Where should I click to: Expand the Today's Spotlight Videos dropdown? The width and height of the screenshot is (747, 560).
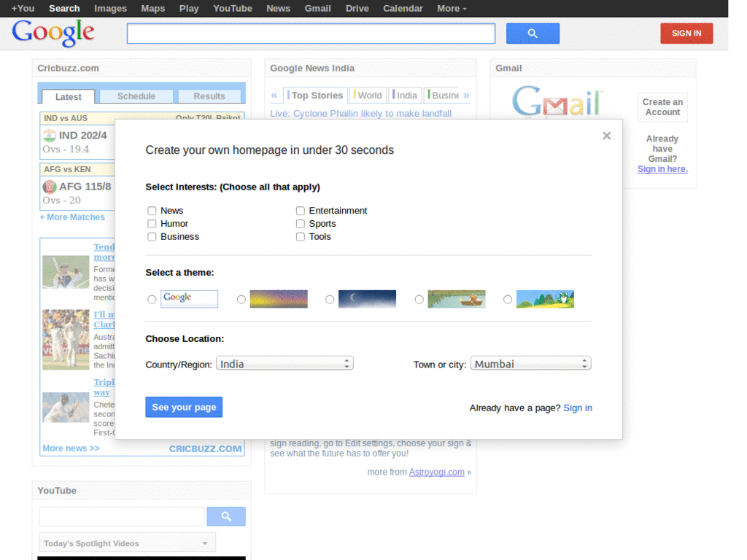coord(127,542)
